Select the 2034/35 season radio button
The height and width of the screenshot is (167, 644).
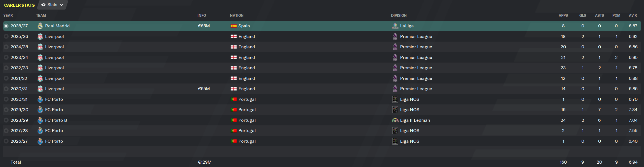[6, 47]
